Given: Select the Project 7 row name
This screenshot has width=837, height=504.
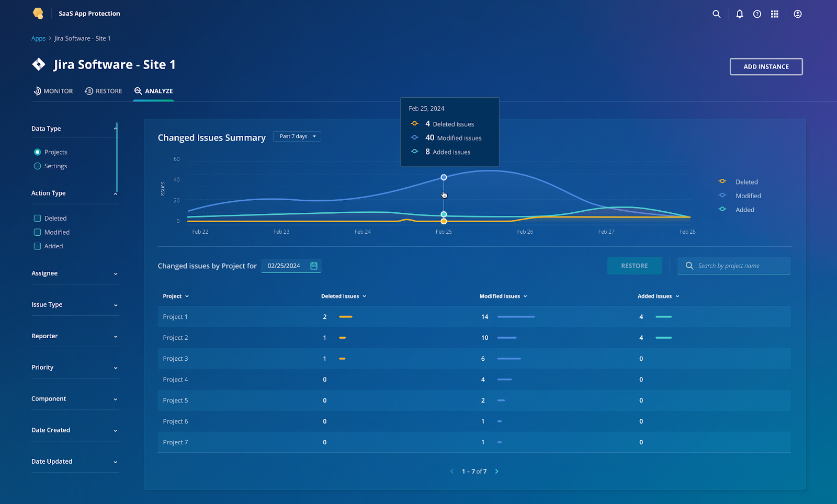Looking at the screenshot, I should point(175,442).
